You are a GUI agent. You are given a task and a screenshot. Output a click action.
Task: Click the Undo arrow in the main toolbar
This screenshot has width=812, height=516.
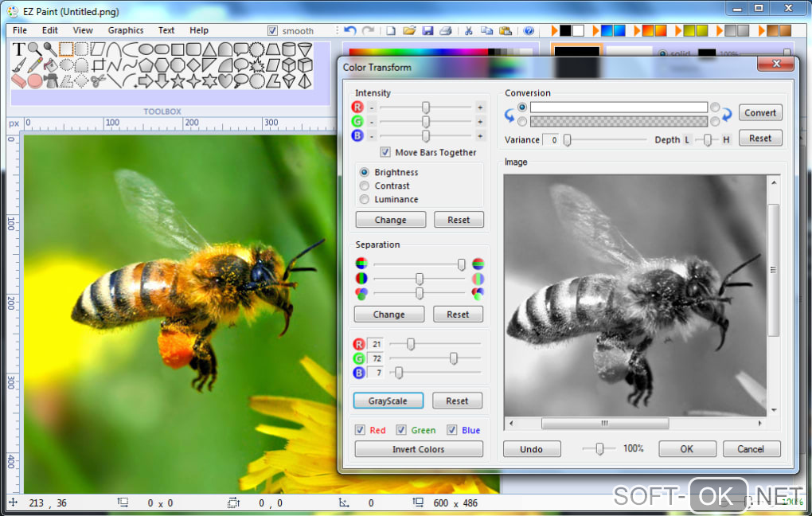click(x=350, y=30)
